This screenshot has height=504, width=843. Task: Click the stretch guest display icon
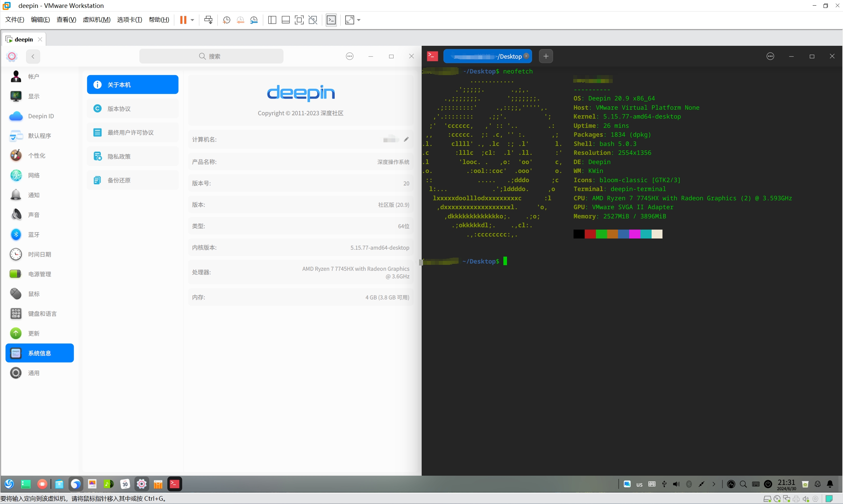click(350, 20)
